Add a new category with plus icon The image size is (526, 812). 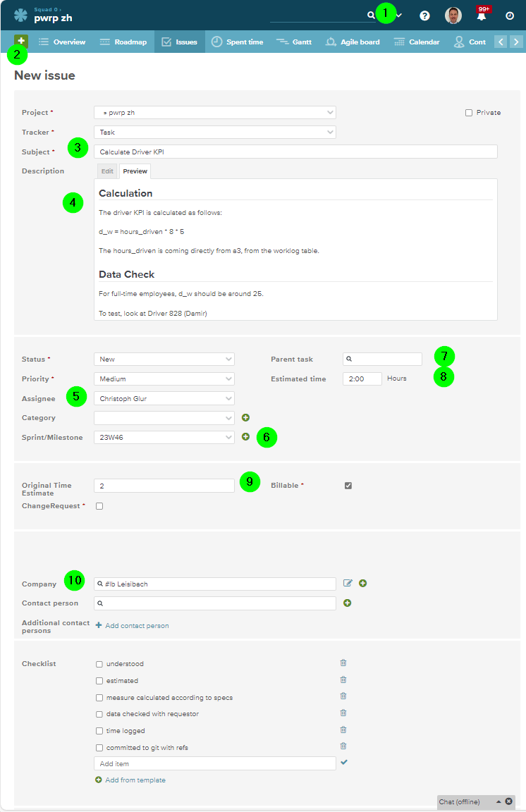(245, 417)
